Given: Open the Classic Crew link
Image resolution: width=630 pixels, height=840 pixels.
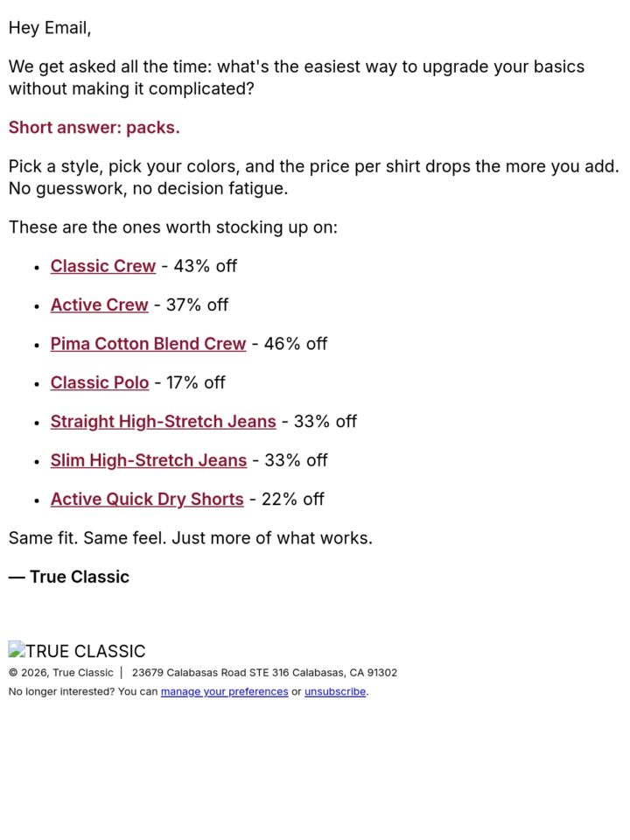Looking at the screenshot, I should click(x=103, y=266).
